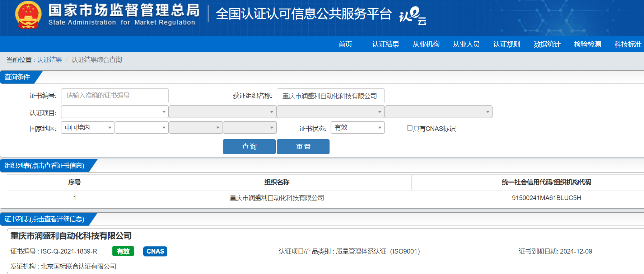Screen dimensions: 644x274
Task: Open 检验检测 navigation item
Action: (587, 44)
